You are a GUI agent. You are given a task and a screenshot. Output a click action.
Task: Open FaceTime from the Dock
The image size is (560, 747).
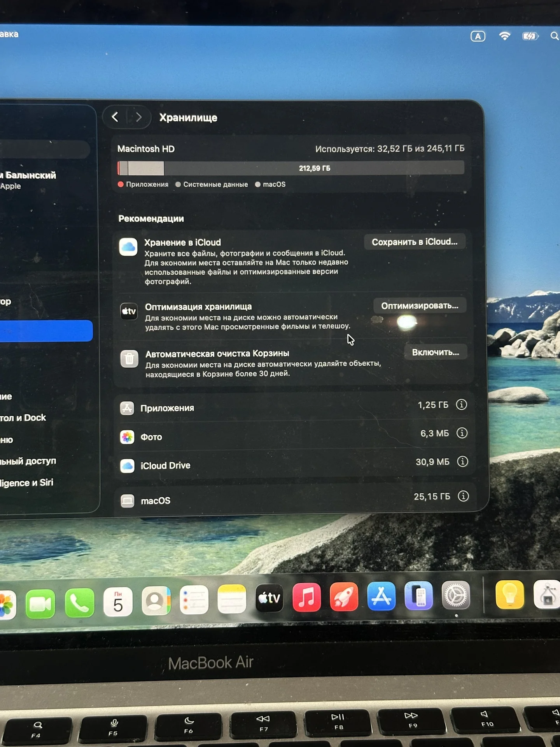pos(40,603)
